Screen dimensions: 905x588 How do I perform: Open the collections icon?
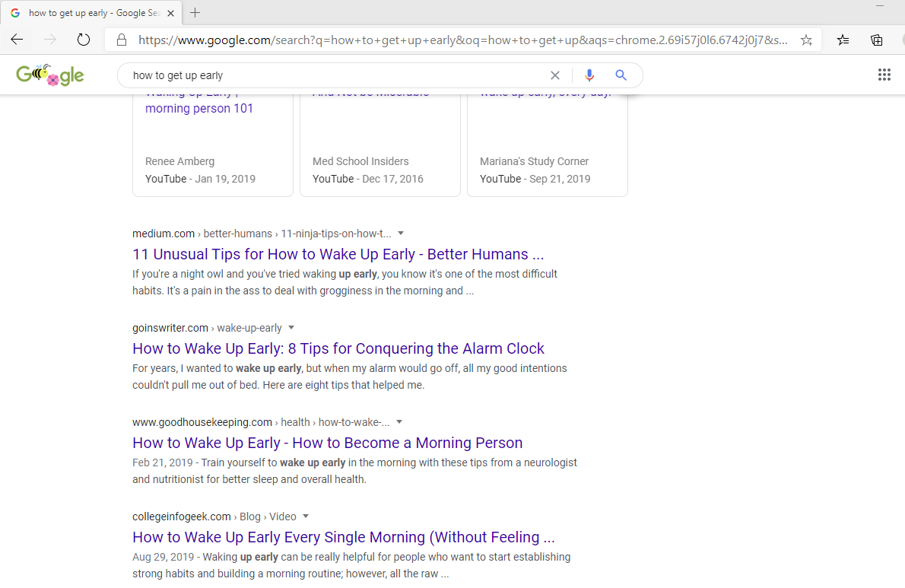(x=877, y=40)
